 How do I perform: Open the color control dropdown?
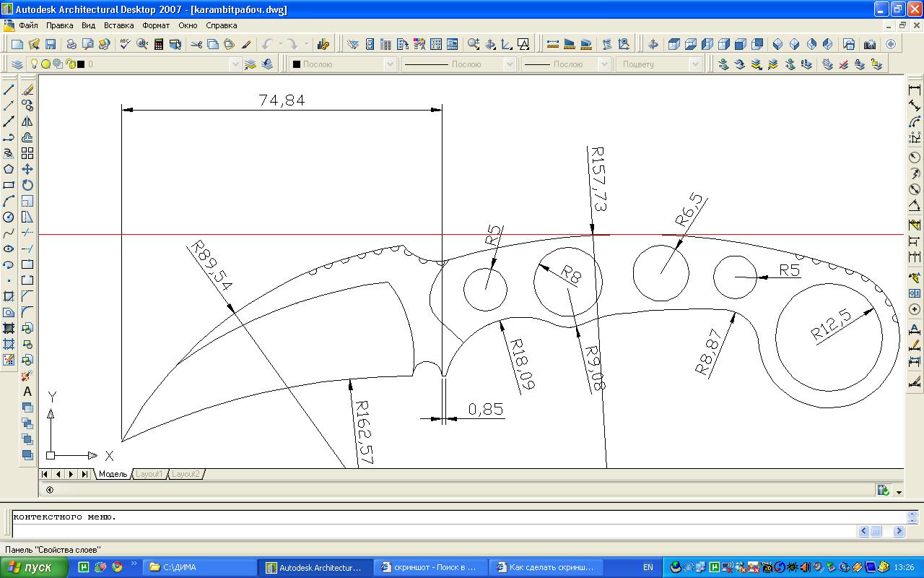coord(390,64)
